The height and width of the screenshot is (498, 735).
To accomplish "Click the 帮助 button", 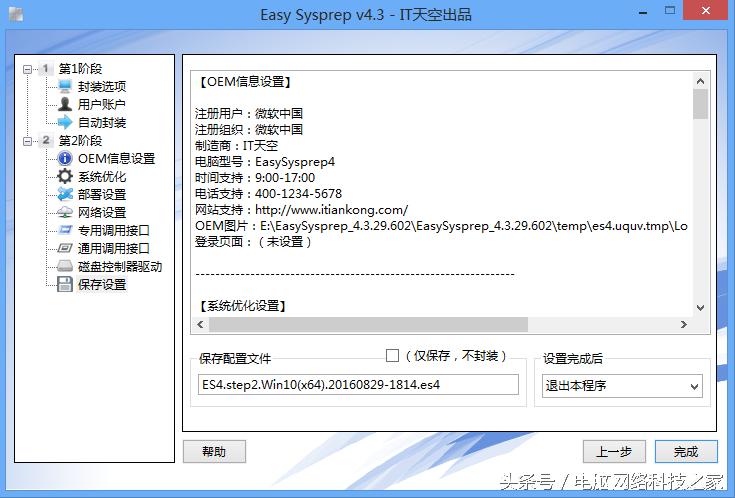I will coord(213,452).
